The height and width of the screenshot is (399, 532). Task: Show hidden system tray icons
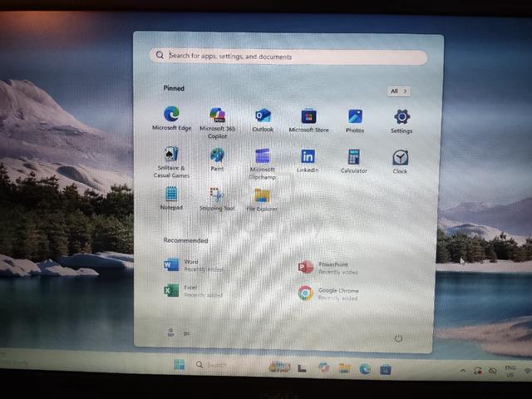[462, 370]
